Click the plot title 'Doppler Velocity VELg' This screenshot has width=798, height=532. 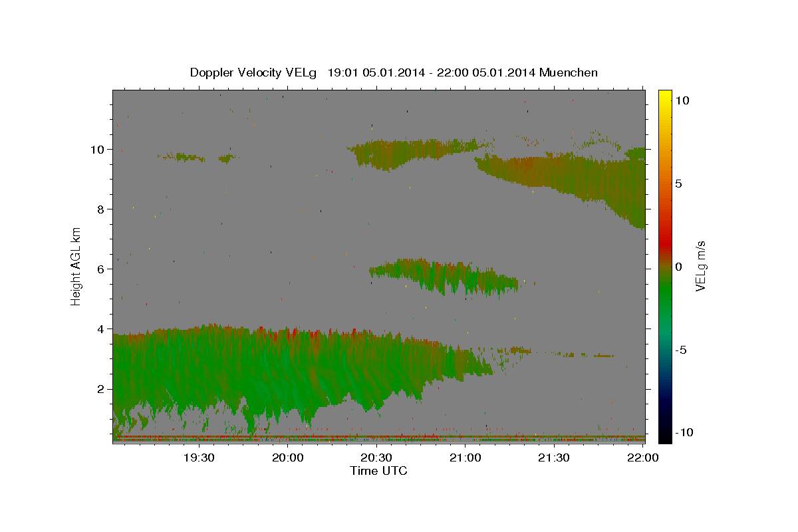(255, 72)
